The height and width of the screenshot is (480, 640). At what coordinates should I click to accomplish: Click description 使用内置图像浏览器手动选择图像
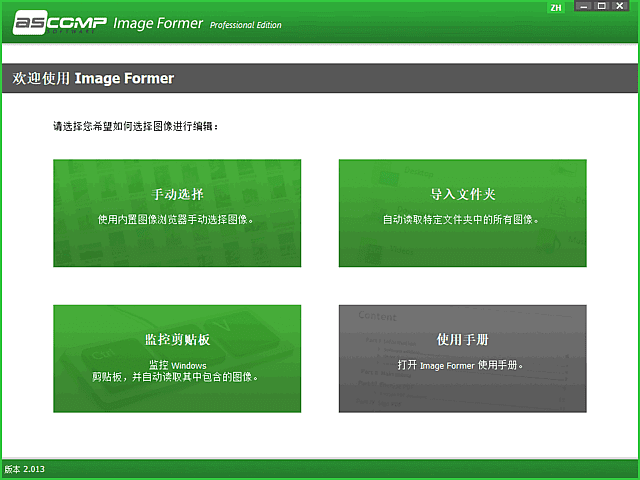pos(176,219)
